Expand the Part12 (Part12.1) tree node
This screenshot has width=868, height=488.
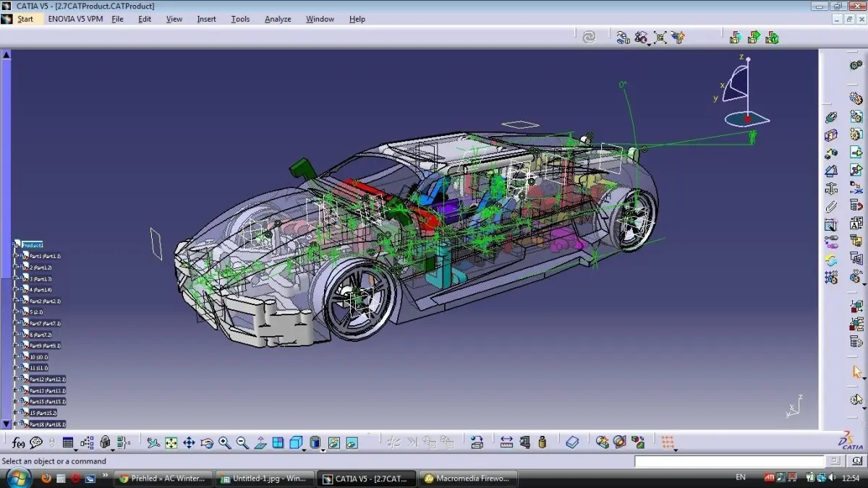(16, 379)
